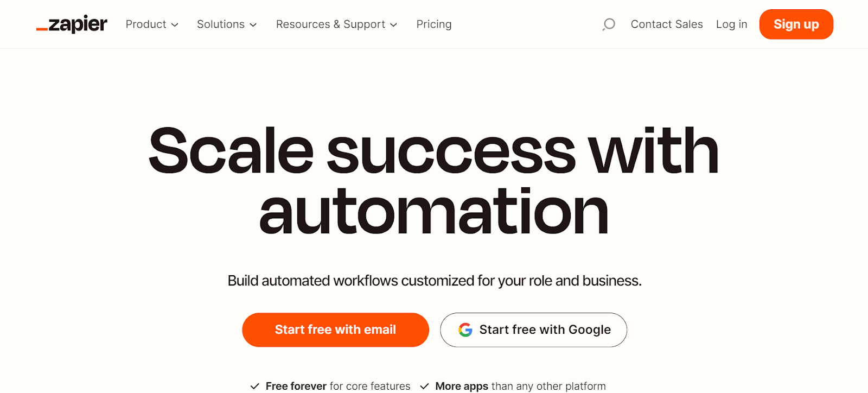Click Start free with Google

tap(533, 329)
